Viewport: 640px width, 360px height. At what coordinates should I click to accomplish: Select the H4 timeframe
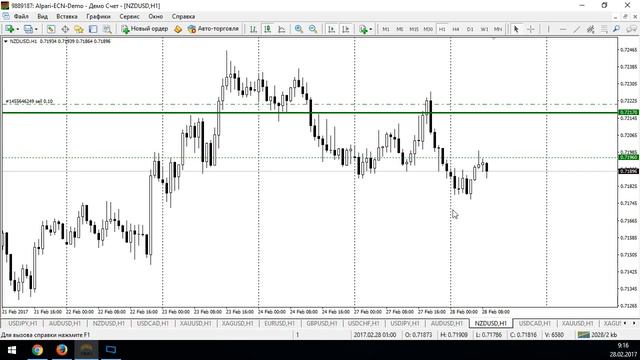(x=456, y=29)
